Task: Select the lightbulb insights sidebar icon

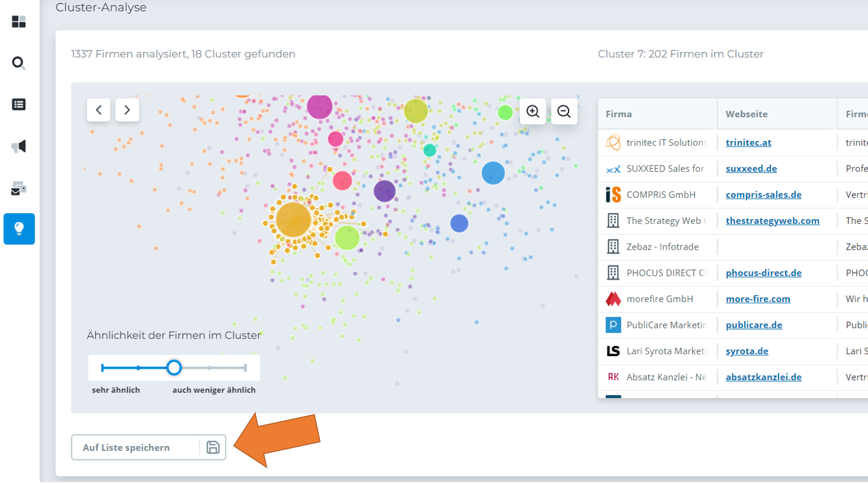Action: [x=19, y=229]
